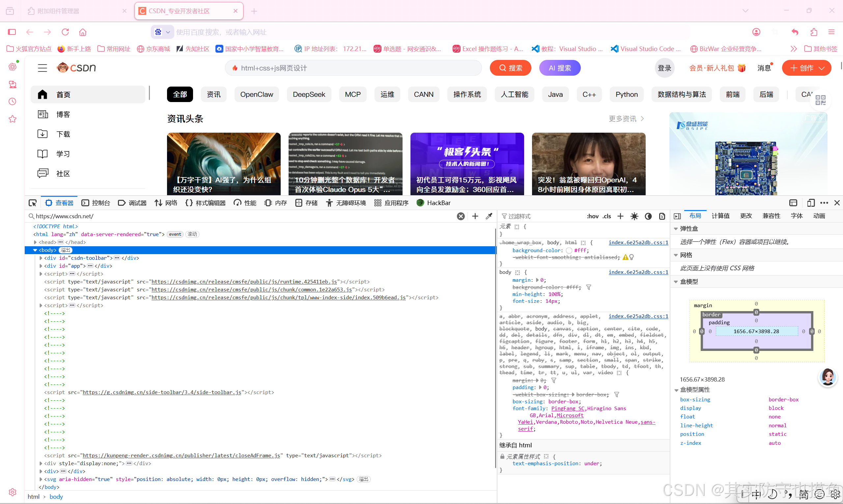Toggle light color scheme simulation sun icon
The width and height of the screenshot is (843, 504).
[634, 216]
